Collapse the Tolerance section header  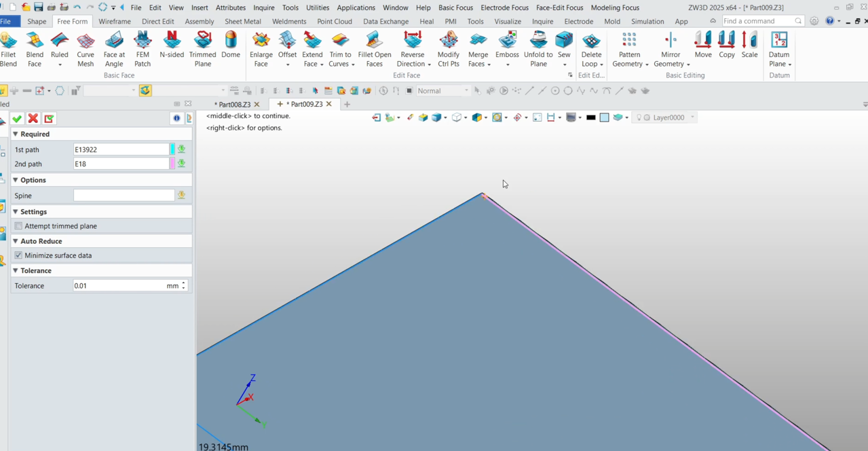[16, 271]
